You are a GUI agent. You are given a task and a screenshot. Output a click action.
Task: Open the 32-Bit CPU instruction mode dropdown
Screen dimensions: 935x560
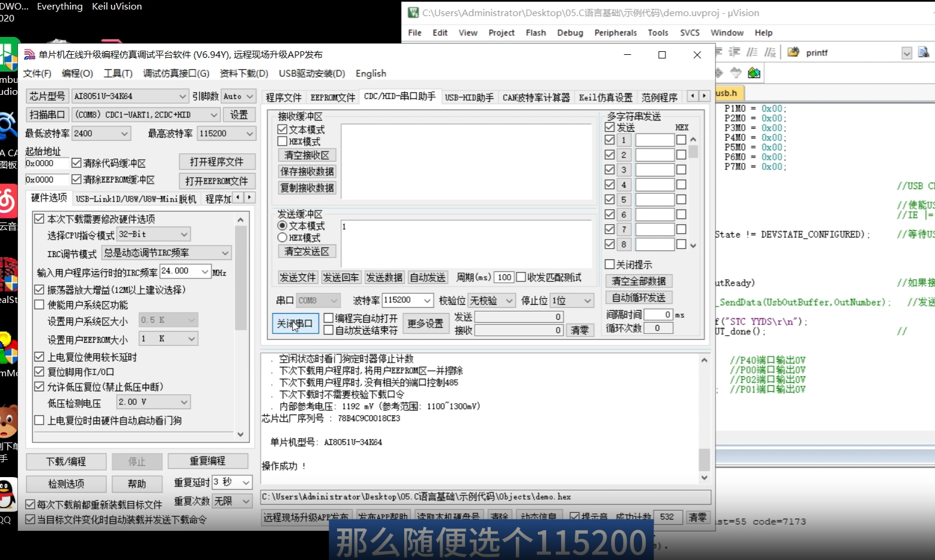pyautogui.click(x=153, y=234)
